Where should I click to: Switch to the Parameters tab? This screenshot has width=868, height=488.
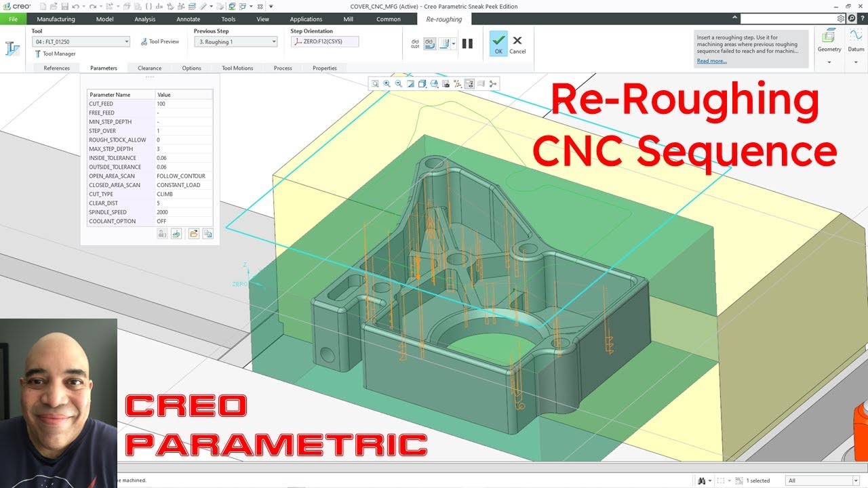pyautogui.click(x=104, y=68)
